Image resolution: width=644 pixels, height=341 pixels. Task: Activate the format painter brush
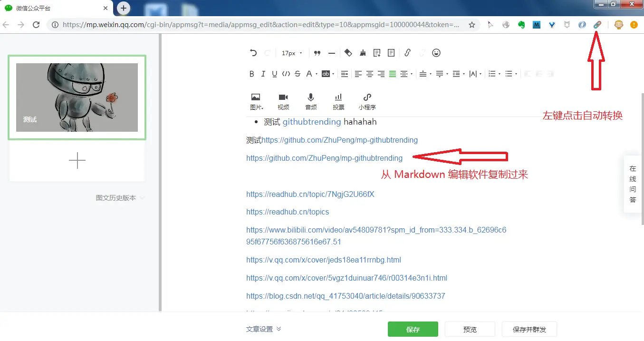tap(363, 53)
